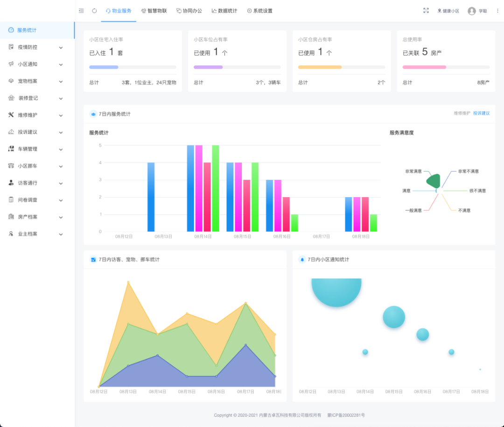Click the 疫情防控 sidebar icon
This screenshot has height=427, width=504.
tap(11, 47)
